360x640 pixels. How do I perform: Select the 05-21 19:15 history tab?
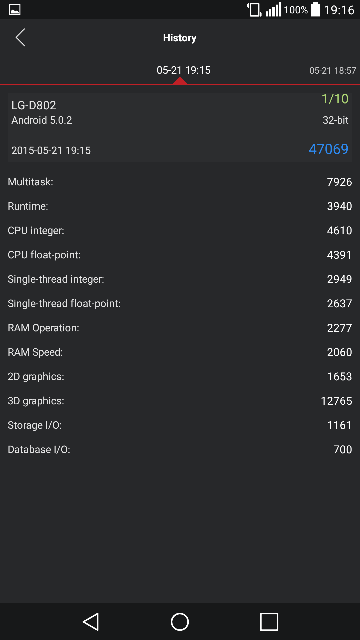tap(183, 70)
